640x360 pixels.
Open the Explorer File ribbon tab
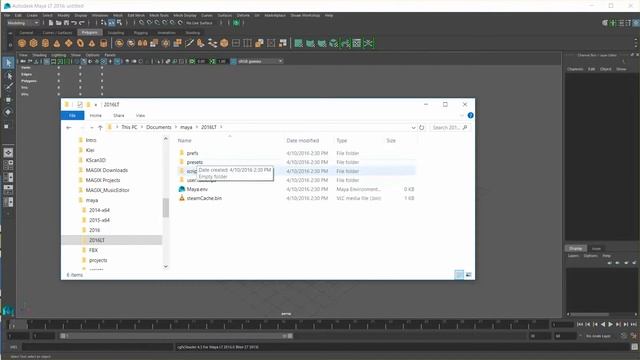pyautogui.click(x=72, y=116)
